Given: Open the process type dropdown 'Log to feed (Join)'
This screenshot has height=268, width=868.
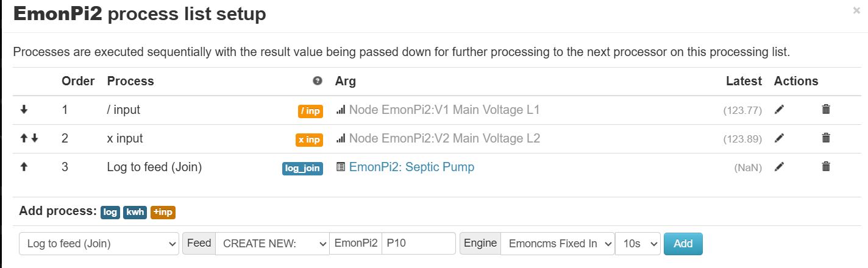Looking at the screenshot, I should tap(99, 244).
